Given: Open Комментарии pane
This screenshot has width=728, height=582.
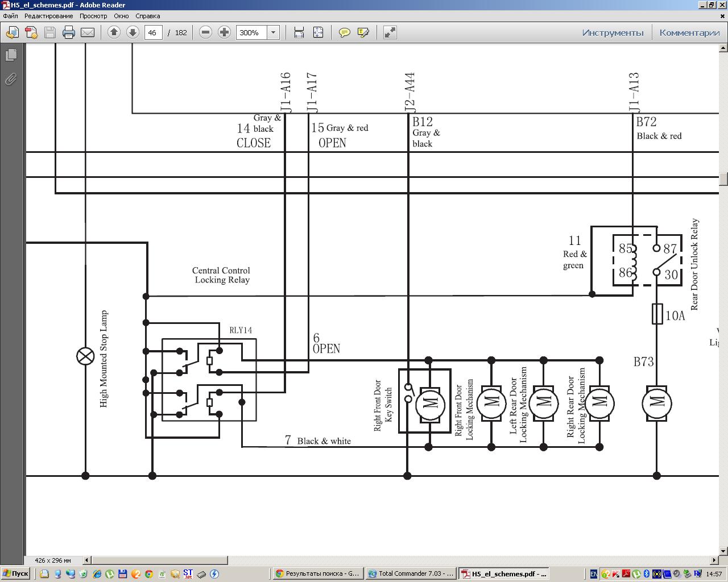Looking at the screenshot, I should pos(689,32).
